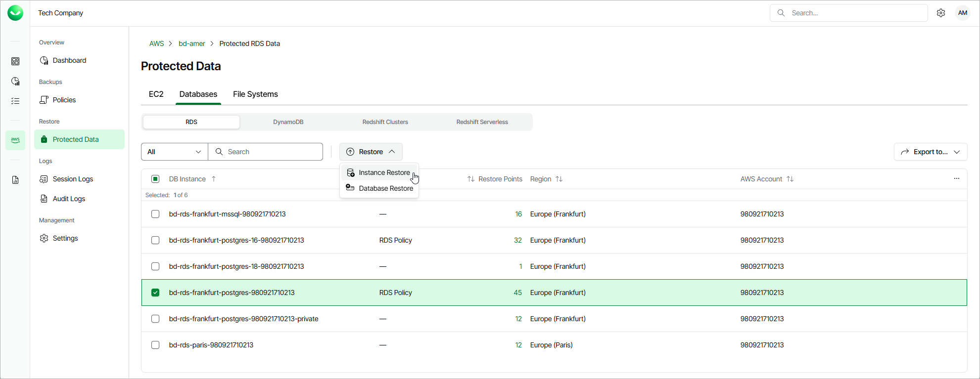Open settings gear icon in top bar
Screen dimensions: 980x379
click(941, 13)
